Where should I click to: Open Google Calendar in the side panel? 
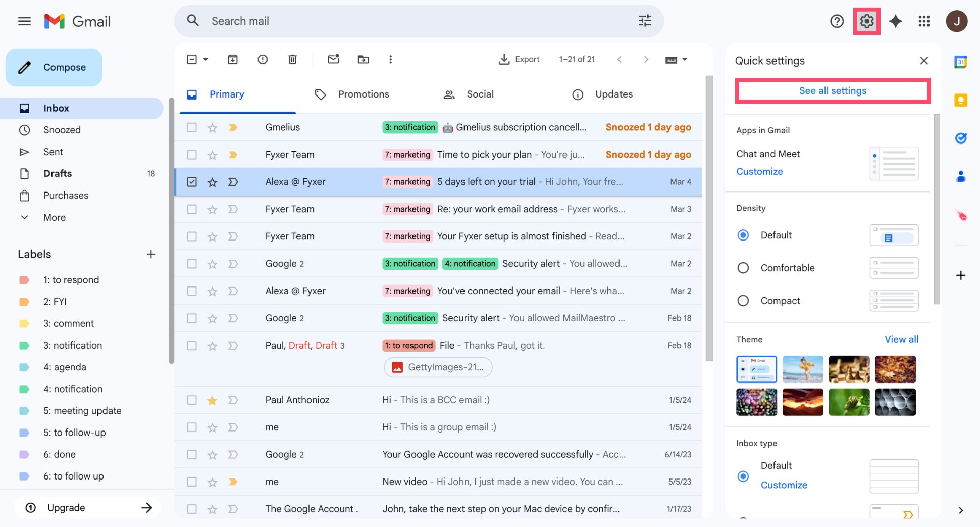click(960, 62)
